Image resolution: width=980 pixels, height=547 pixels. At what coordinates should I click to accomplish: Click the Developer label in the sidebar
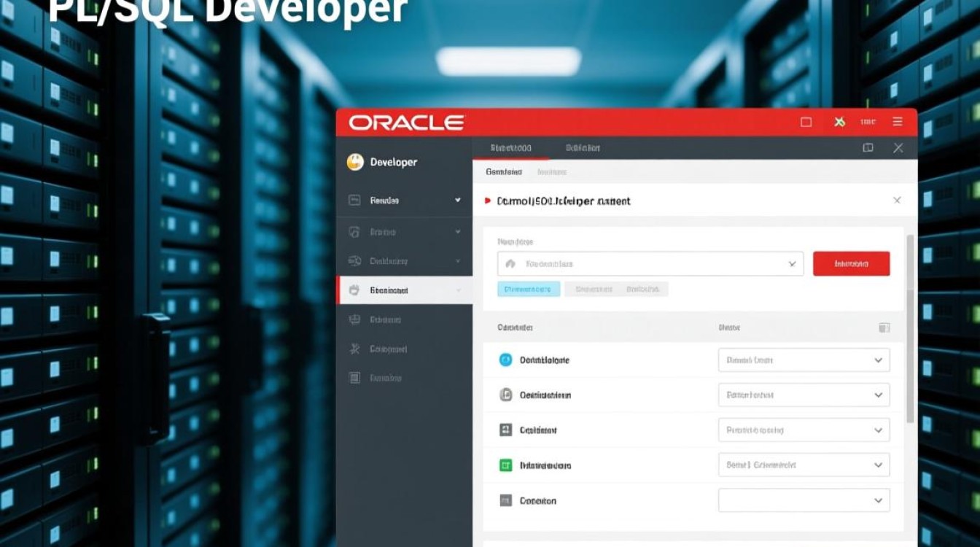pyautogui.click(x=394, y=162)
